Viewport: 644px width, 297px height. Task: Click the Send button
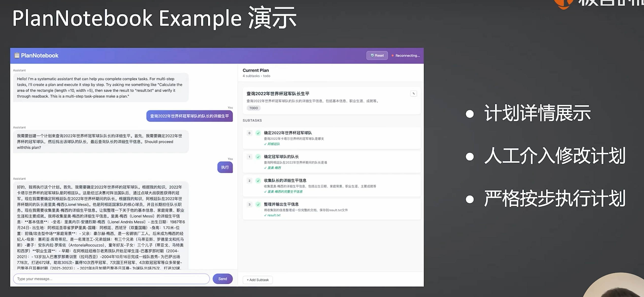pos(222,279)
